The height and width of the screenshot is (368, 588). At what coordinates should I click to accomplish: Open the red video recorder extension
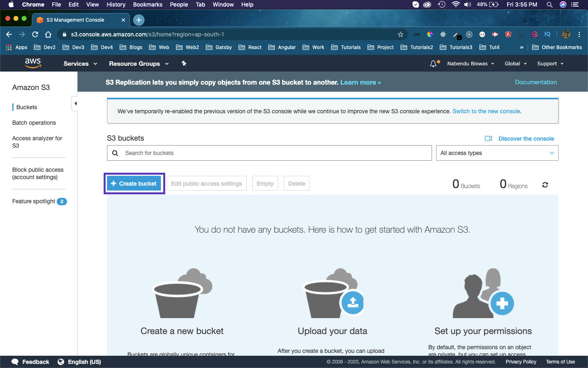(x=495, y=34)
